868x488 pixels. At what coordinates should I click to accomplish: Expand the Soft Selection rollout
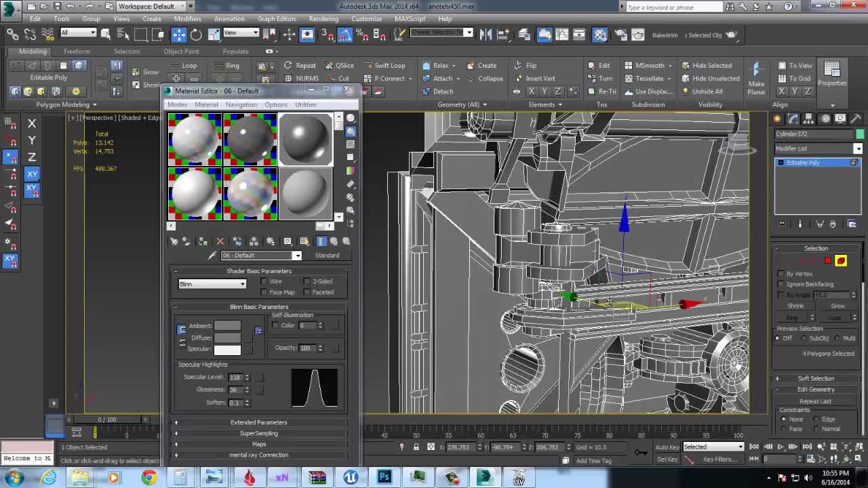[x=816, y=378]
